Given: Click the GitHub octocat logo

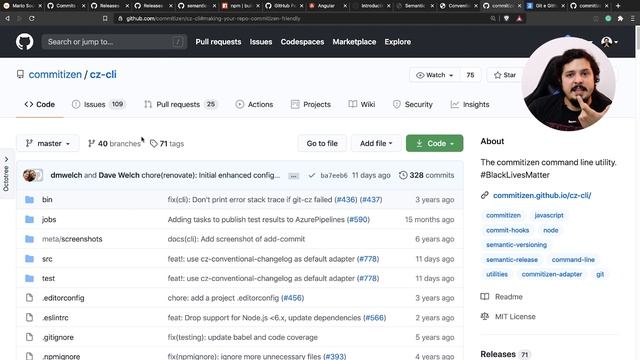Looking at the screenshot, I should point(24,42).
